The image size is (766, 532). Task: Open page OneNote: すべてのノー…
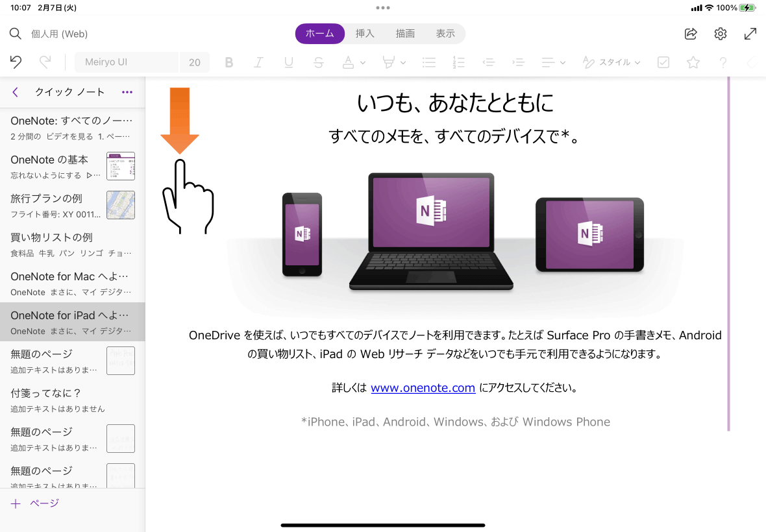pos(72,127)
